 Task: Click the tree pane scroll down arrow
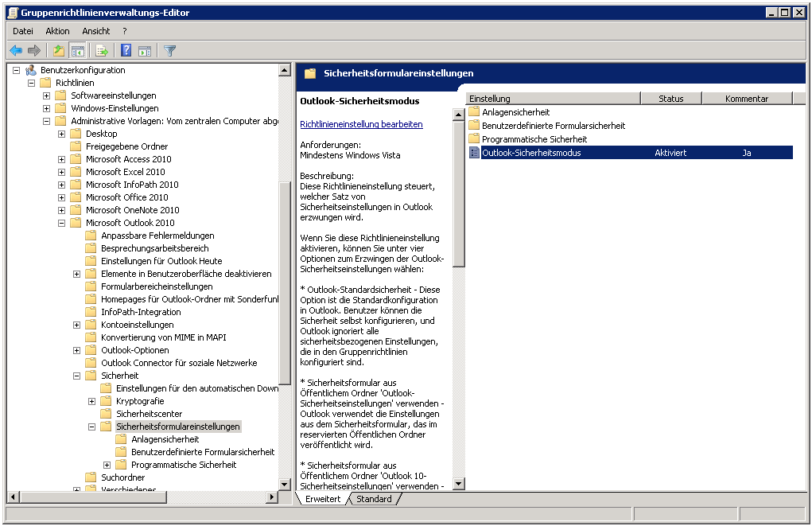tap(284, 484)
